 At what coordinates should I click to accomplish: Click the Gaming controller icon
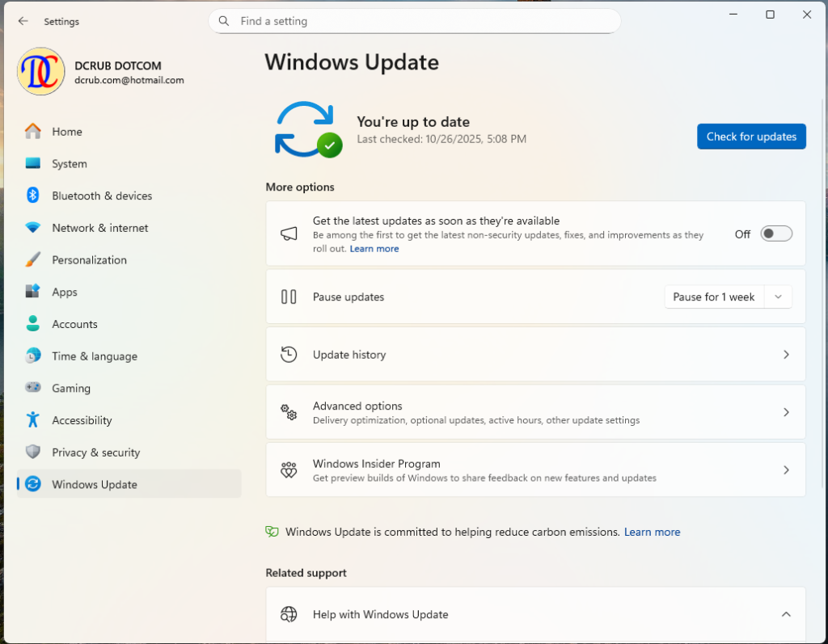[32, 388]
